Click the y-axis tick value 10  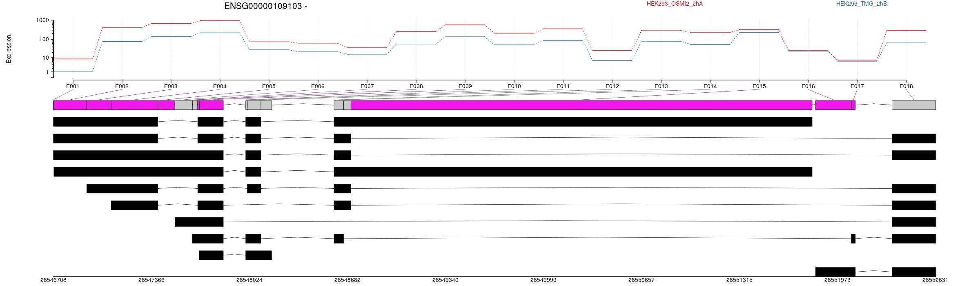click(x=45, y=58)
